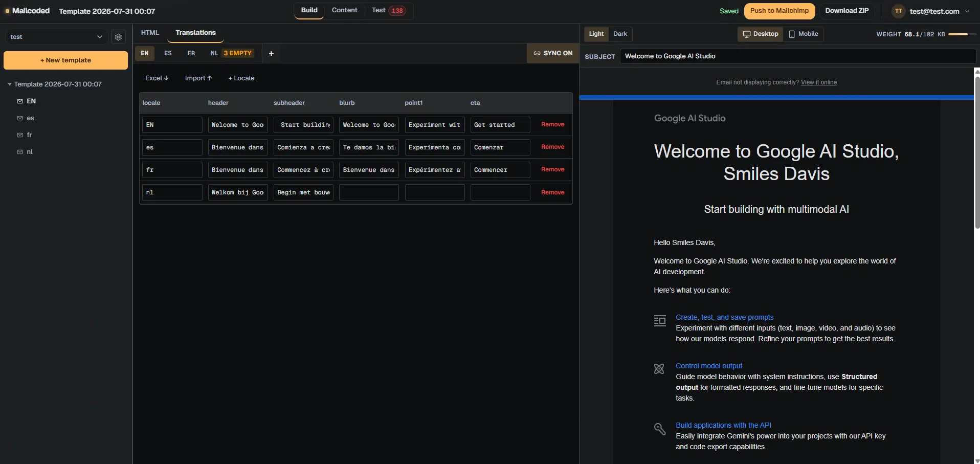
Task: Select Mobile preview mode
Action: [803, 34]
